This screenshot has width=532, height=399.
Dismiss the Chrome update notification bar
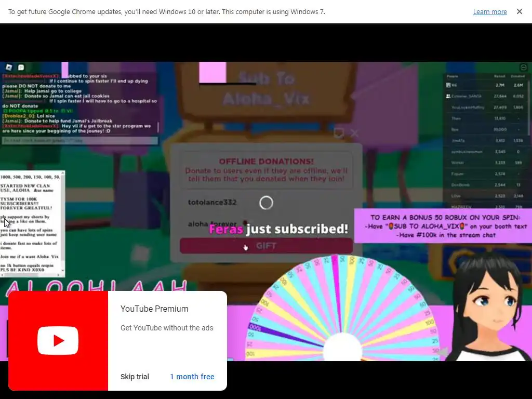click(x=520, y=11)
